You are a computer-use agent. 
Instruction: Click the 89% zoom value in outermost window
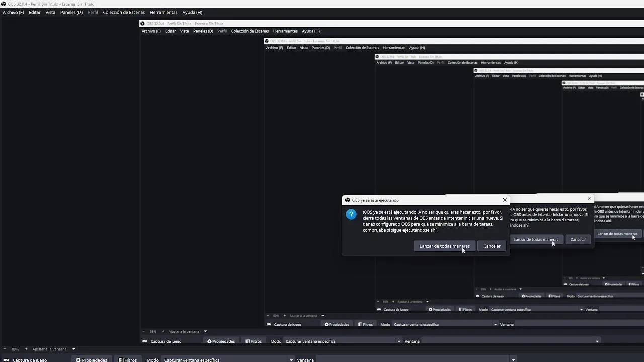[15, 349]
